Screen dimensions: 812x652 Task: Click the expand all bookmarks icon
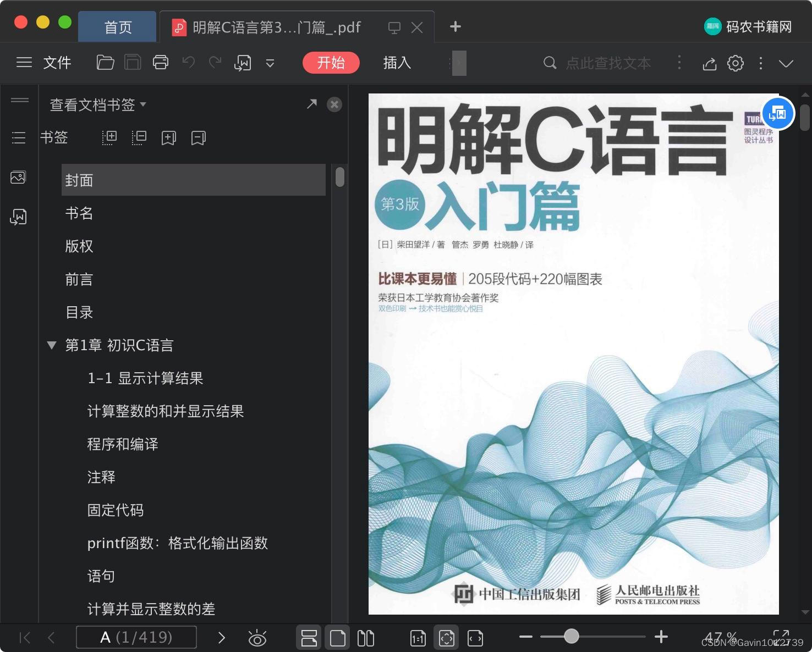(109, 137)
